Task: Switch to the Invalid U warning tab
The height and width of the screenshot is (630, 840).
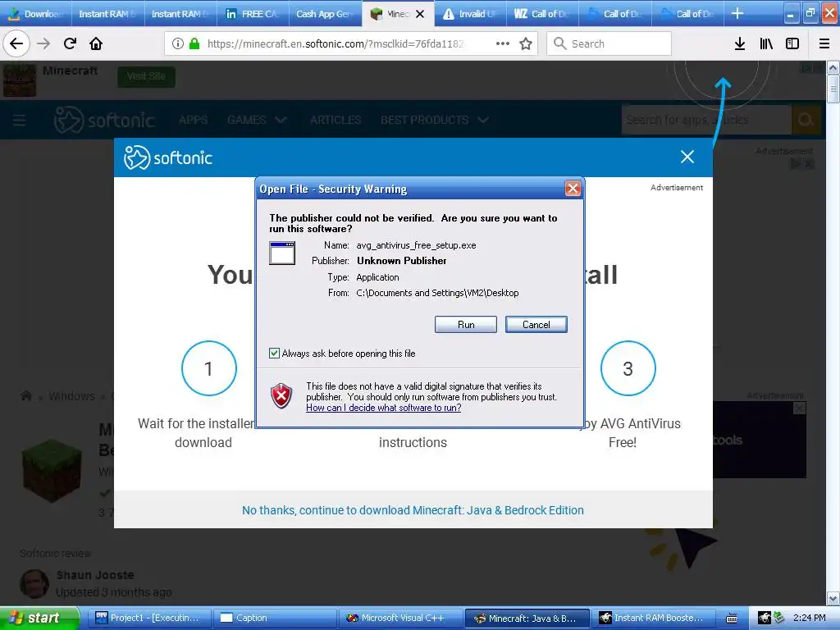Action: (470, 14)
